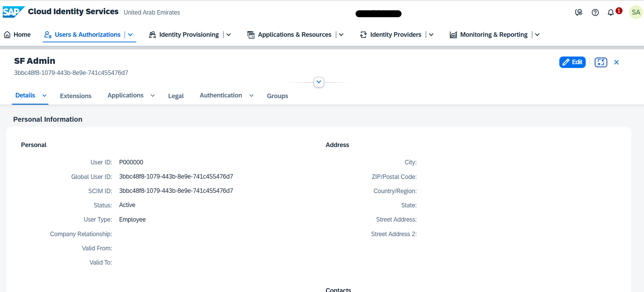The image size is (644, 292).
Task: Expand the Users & Authorizations dropdown arrow
Action: coord(130,35)
